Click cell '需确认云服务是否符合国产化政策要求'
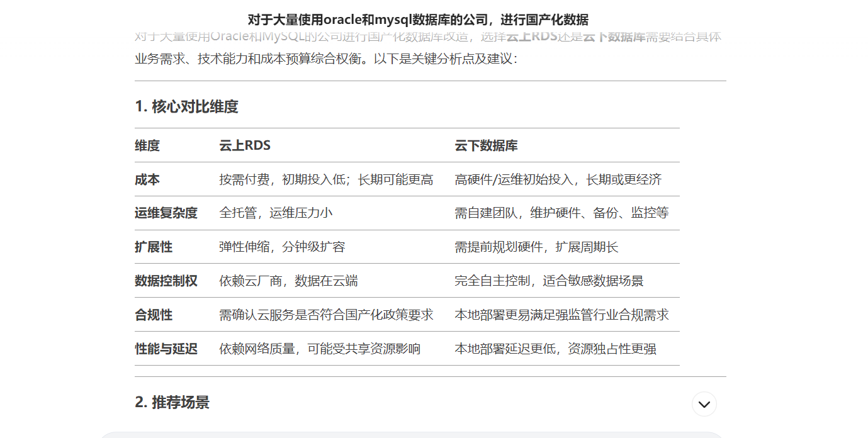The image size is (868, 438). 326,315
